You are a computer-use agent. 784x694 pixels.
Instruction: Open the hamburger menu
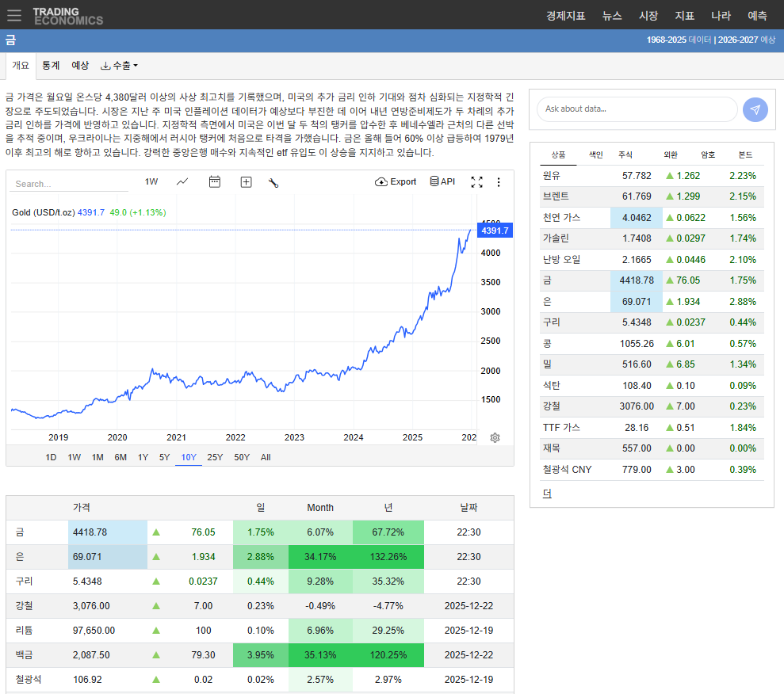(13, 15)
